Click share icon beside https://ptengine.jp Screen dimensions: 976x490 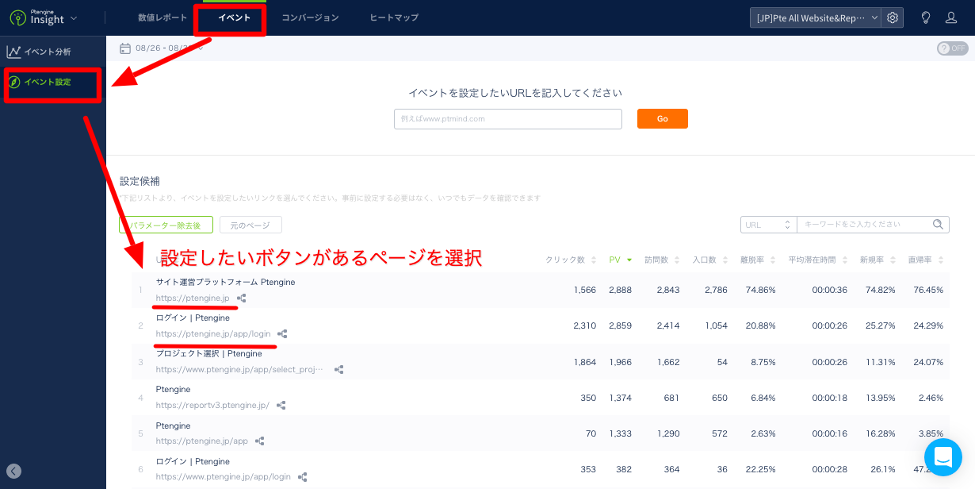tap(242, 298)
